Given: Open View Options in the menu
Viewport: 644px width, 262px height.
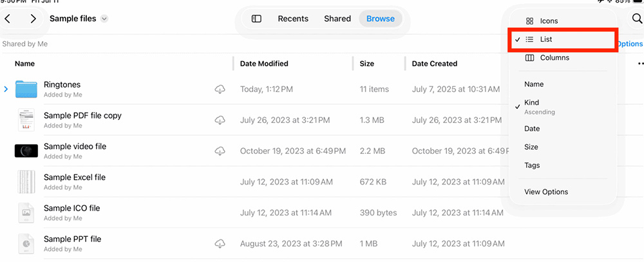Looking at the screenshot, I should (546, 192).
